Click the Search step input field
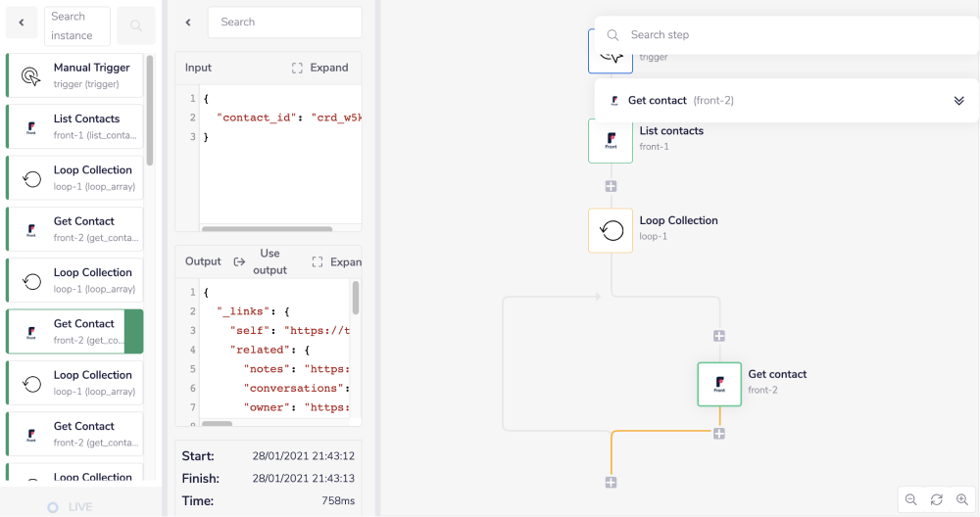Image resolution: width=980 pixels, height=517 pixels. click(x=784, y=34)
